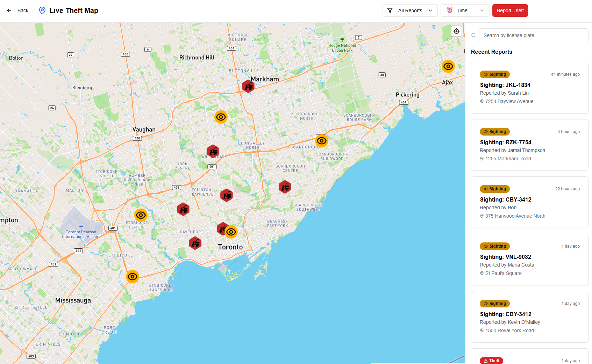592x364 pixels.
Task: Go back using the Back button
Action: [18, 10]
